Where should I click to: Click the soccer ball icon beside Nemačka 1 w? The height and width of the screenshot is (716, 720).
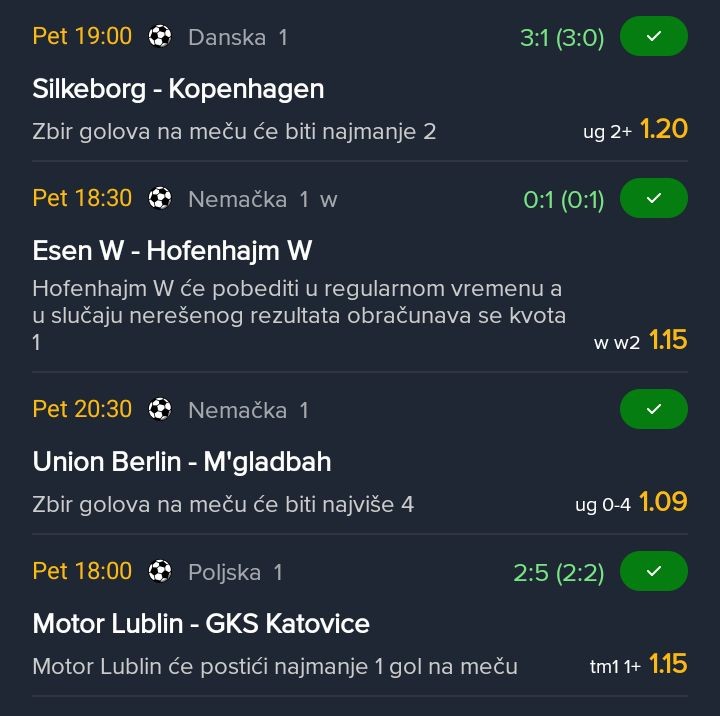160,198
